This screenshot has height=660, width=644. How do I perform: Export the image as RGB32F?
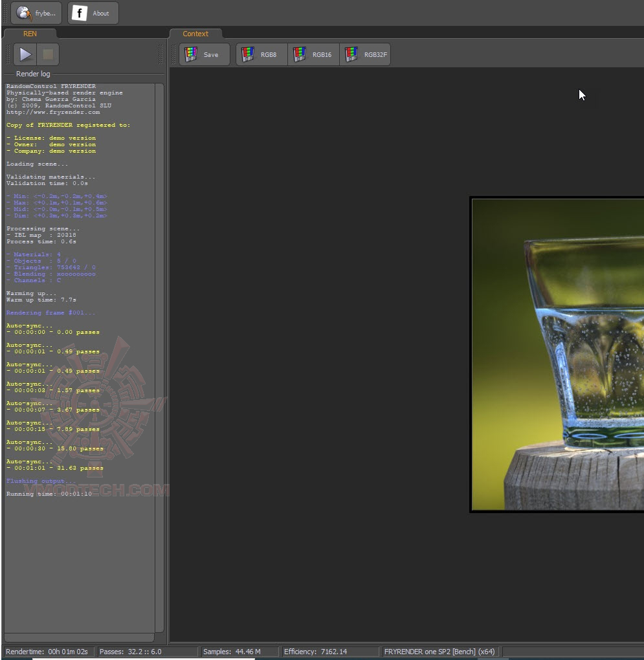point(365,54)
